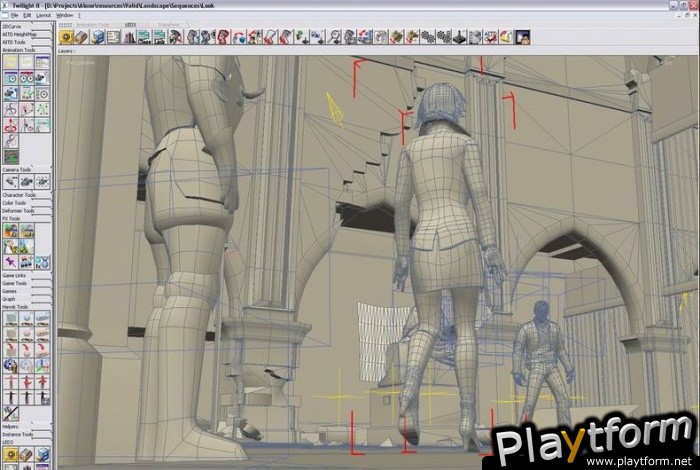This screenshot has height=470, width=700.
Task: Open the File menu
Action: (14, 15)
